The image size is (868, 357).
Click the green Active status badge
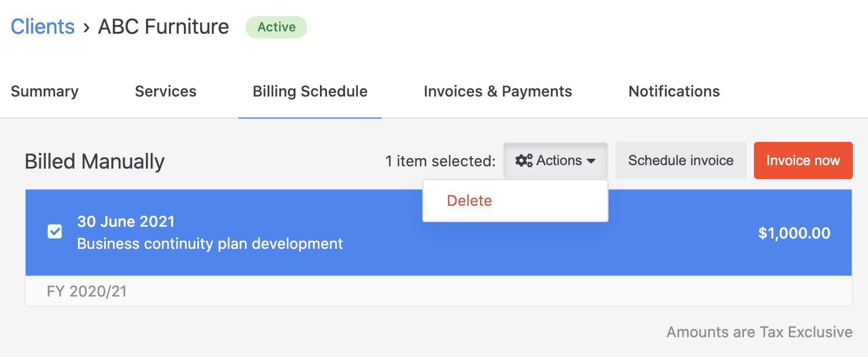click(x=276, y=27)
